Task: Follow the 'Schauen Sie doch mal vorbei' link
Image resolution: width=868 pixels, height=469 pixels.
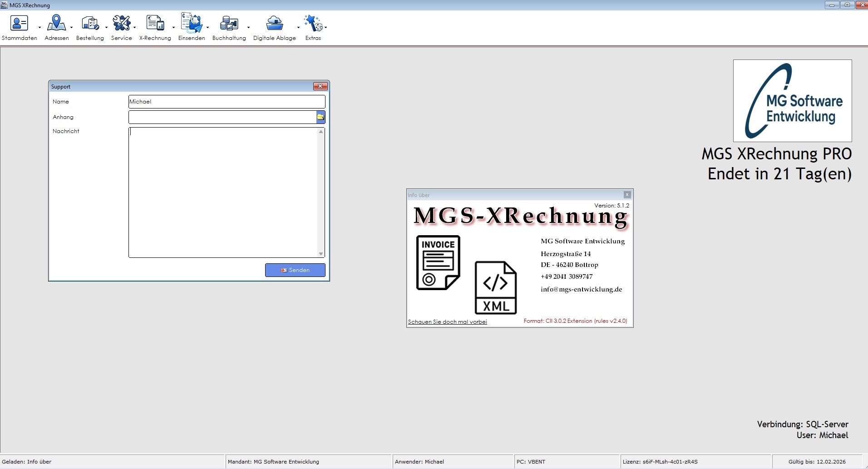Action: point(447,322)
